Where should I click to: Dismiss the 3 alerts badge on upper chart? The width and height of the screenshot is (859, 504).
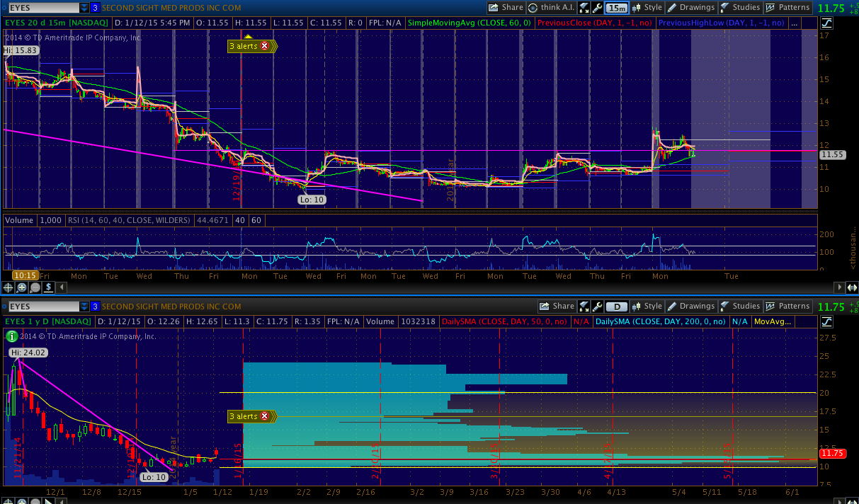pyautogui.click(x=265, y=46)
